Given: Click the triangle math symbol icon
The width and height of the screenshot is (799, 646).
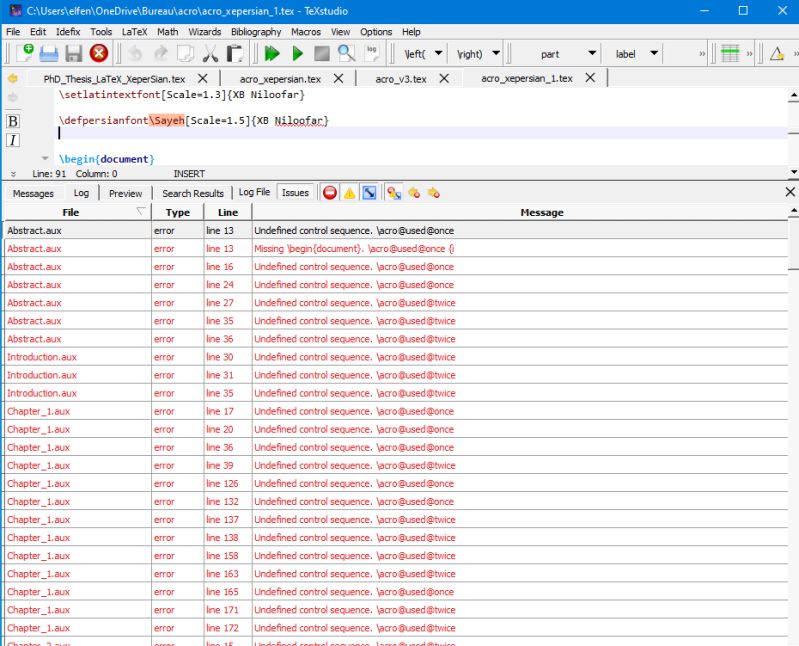Looking at the screenshot, I should tap(777, 53).
